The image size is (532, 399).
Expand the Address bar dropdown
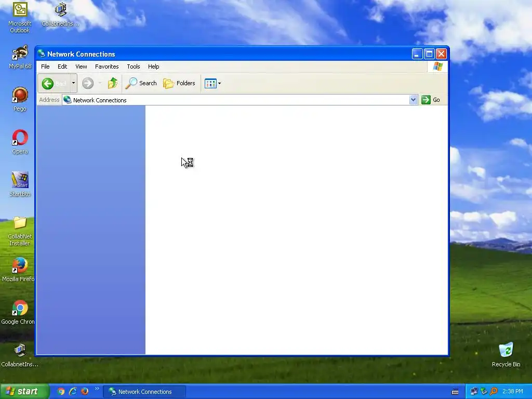coord(413,100)
